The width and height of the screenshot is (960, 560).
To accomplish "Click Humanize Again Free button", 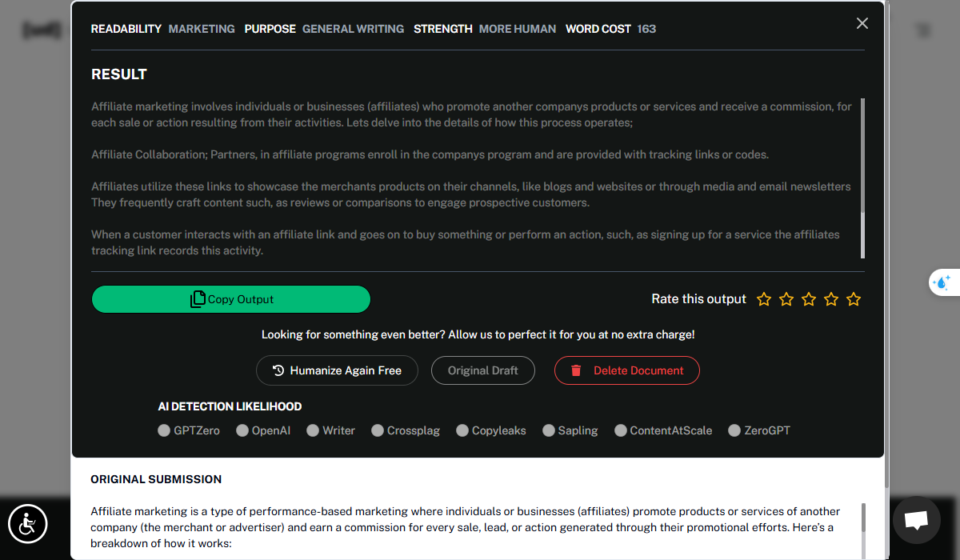I will click(x=337, y=370).
